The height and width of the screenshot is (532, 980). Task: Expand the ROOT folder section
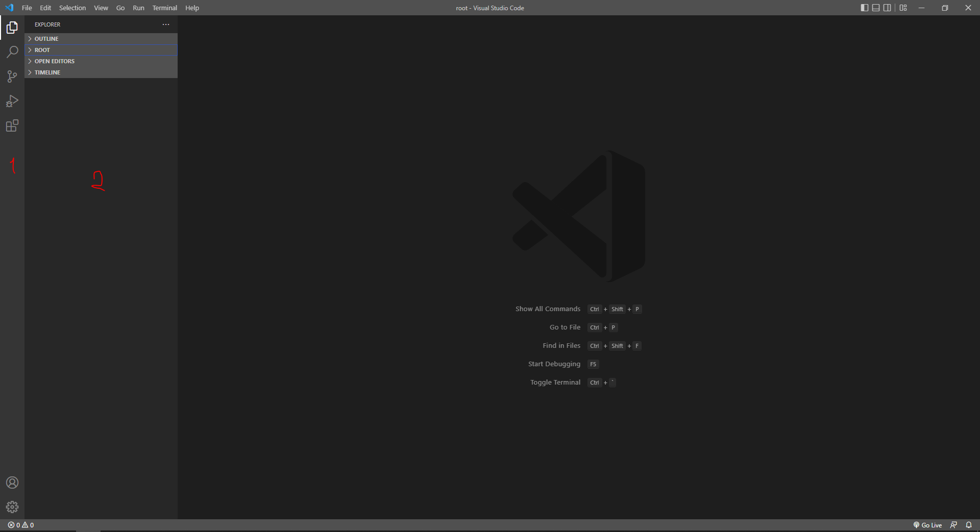[x=101, y=50]
